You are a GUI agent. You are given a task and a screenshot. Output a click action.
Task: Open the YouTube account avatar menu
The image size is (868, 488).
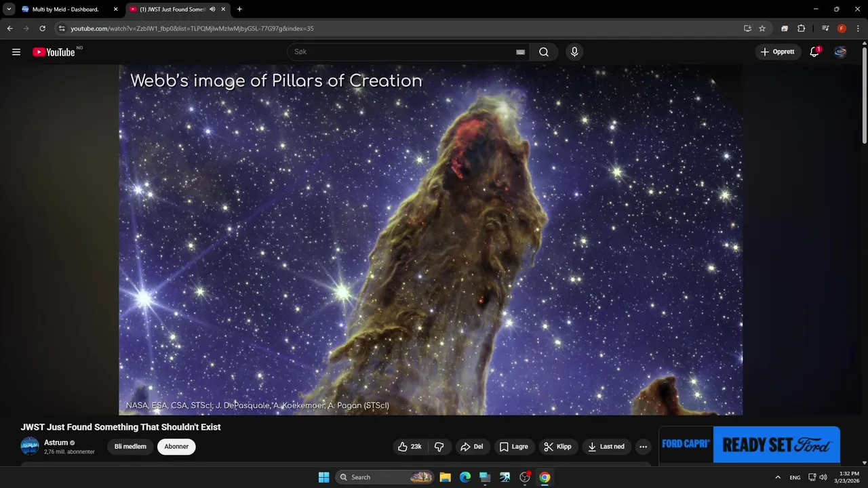click(840, 52)
